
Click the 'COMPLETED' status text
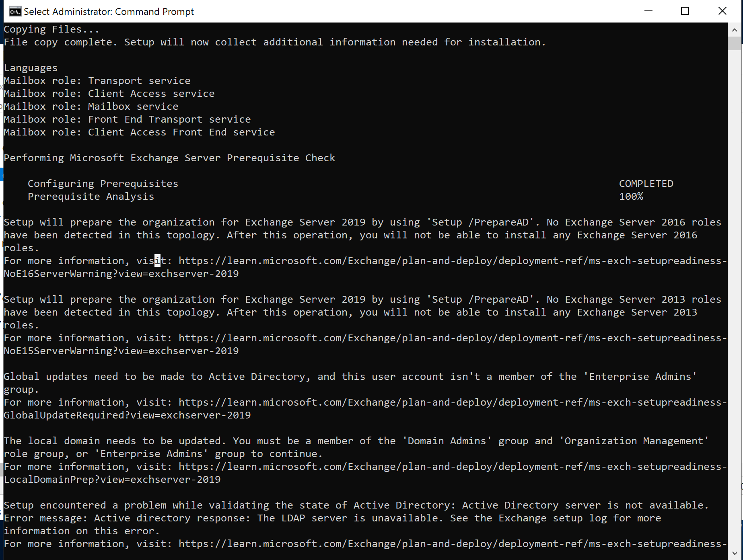[646, 184]
